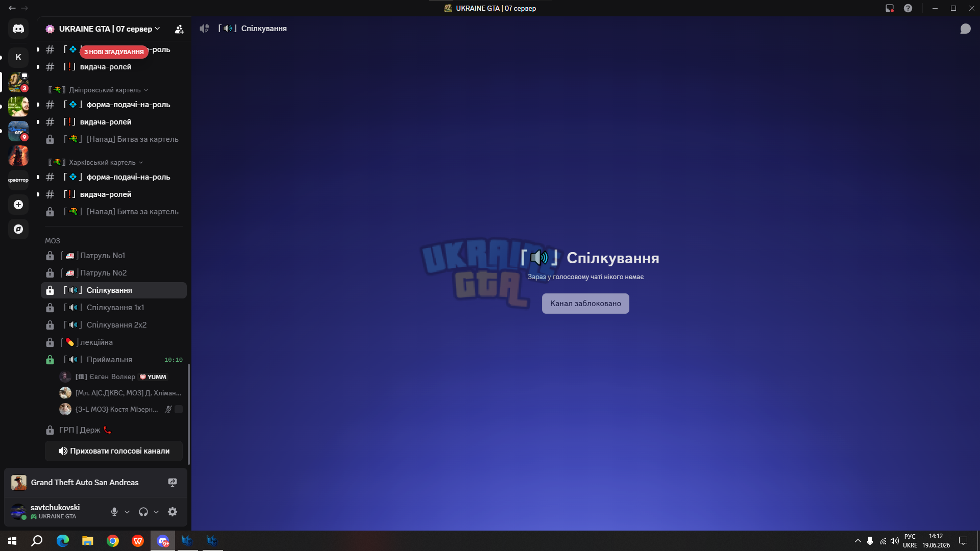Join Приймальня voice channel

tap(114, 360)
